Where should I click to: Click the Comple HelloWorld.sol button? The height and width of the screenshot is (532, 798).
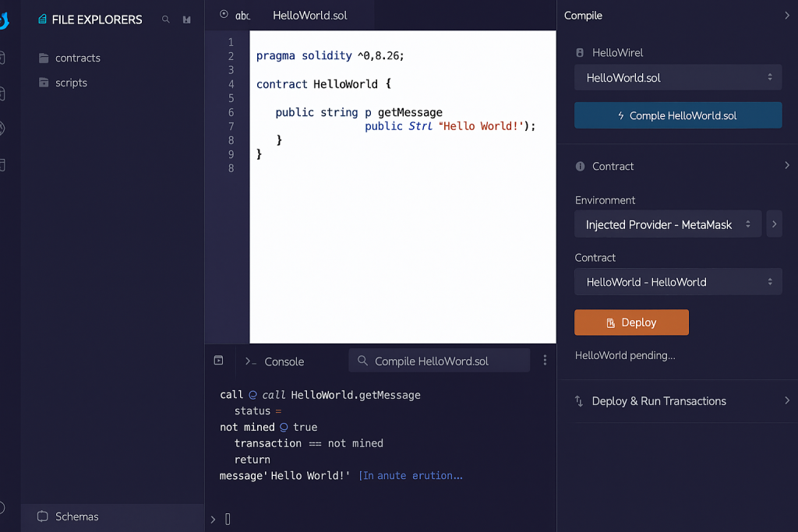(678, 115)
